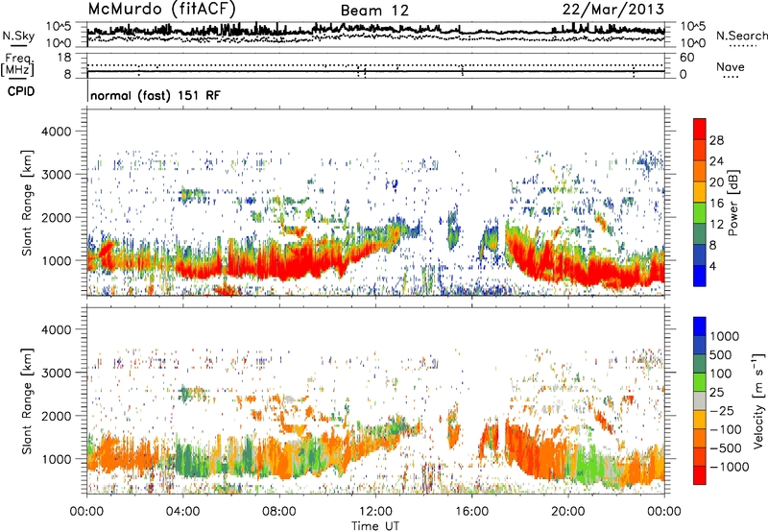Image resolution: width=768 pixels, height=532 pixels.
Task: Click the '20:00' time axis label
Action: click(567, 512)
